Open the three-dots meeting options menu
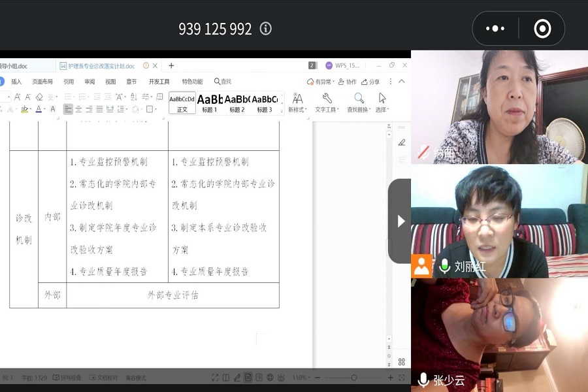 click(x=495, y=29)
